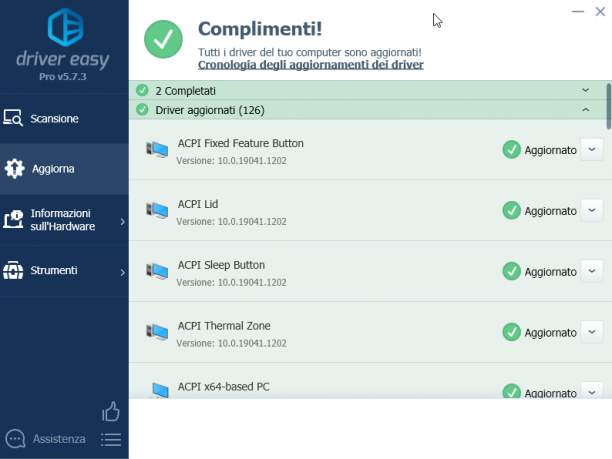612x459 pixels.
Task: Open the Strumenti menu
Action: [64, 271]
